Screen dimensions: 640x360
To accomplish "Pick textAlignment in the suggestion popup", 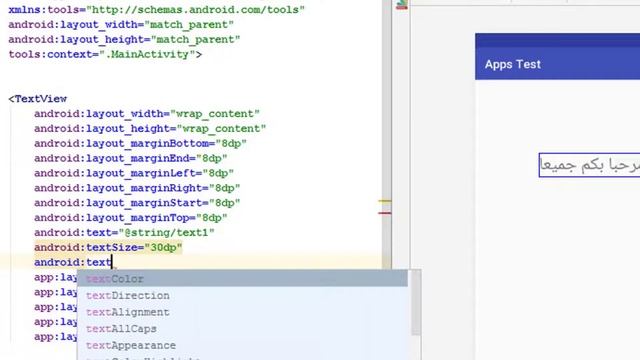I will pyautogui.click(x=242, y=312).
